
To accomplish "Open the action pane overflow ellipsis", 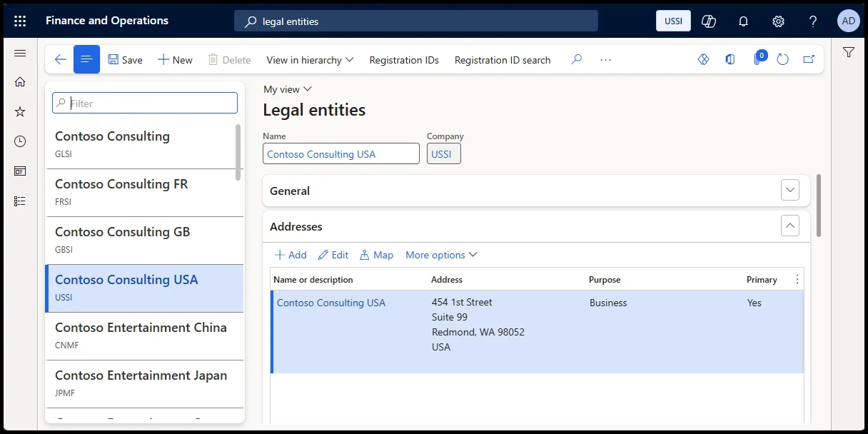I will click(x=605, y=60).
